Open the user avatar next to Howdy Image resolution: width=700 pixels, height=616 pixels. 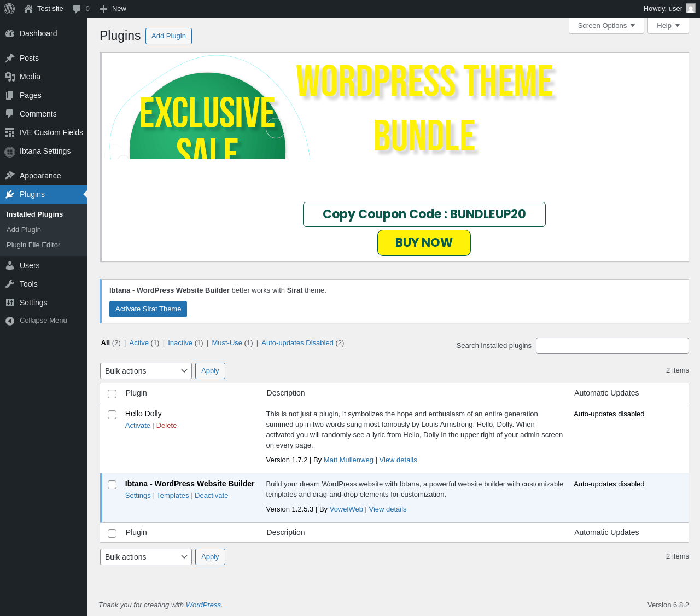[x=691, y=9]
